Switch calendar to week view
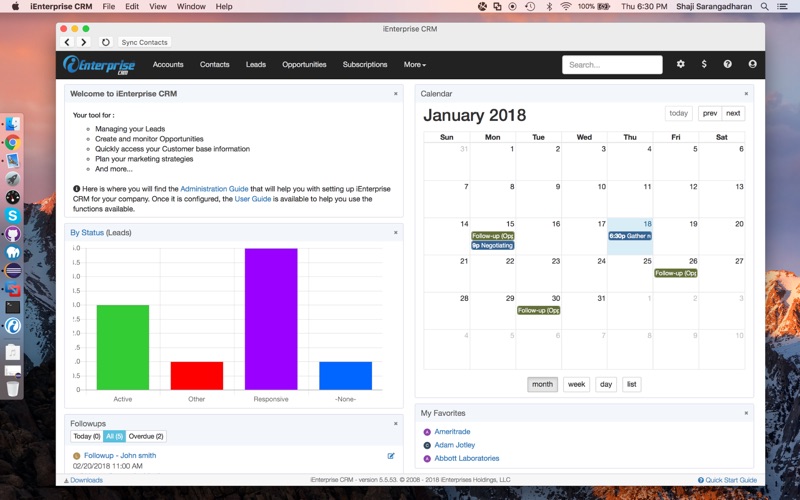 [577, 385]
